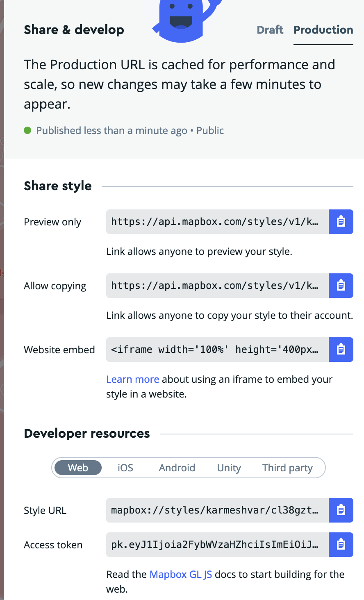Select the Production tab
364x600 pixels.
click(x=323, y=30)
